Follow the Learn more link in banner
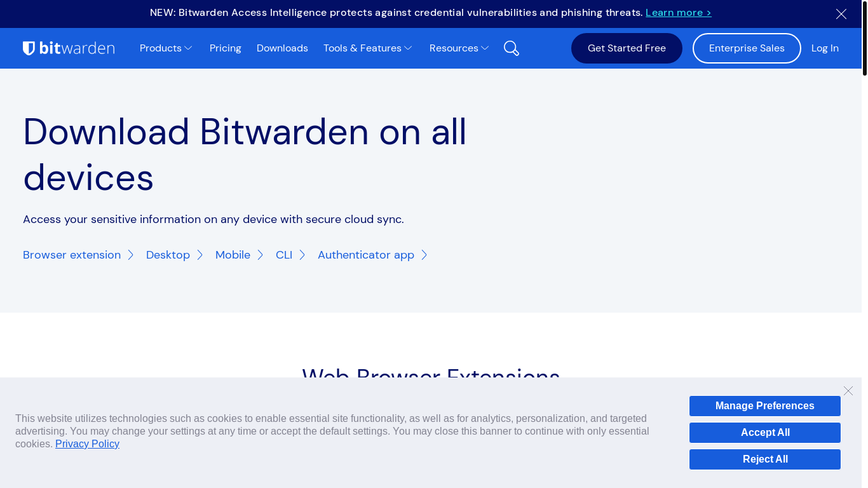Image resolution: width=868 pixels, height=488 pixels. 679,13
